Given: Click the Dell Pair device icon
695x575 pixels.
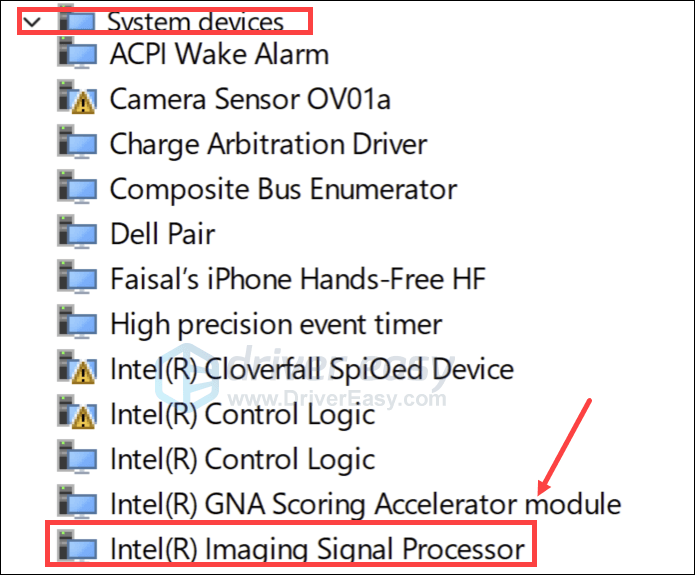Looking at the screenshot, I should click(x=77, y=233).
